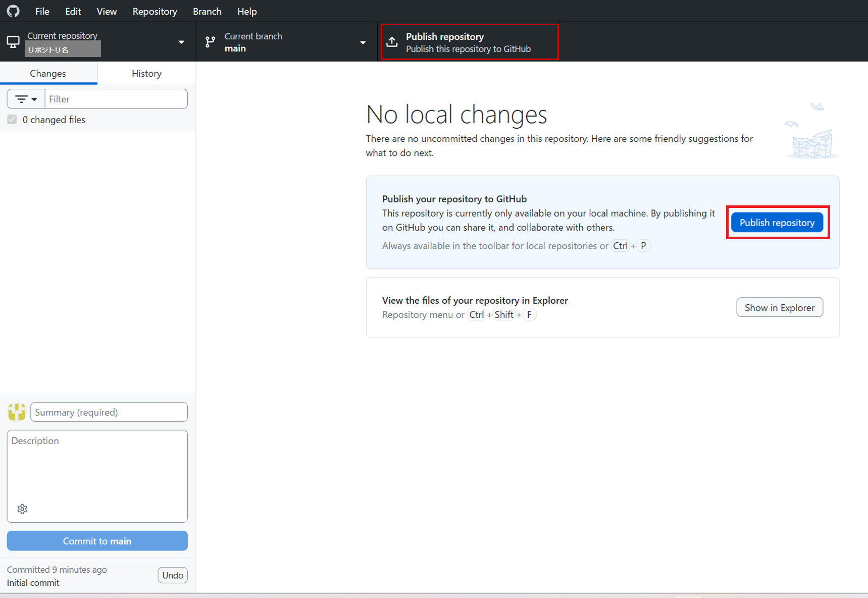Click 'View the files of your repository in Explorer'

(x=475, y=300)
